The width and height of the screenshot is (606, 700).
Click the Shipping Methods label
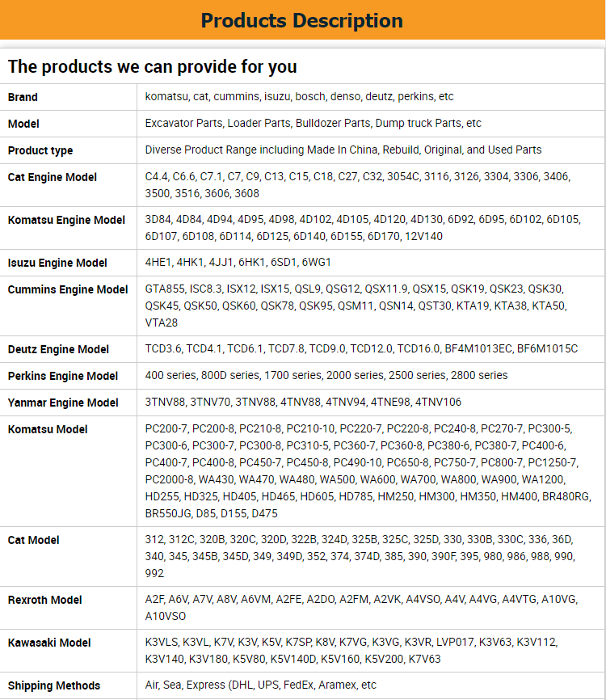(54, 685)
